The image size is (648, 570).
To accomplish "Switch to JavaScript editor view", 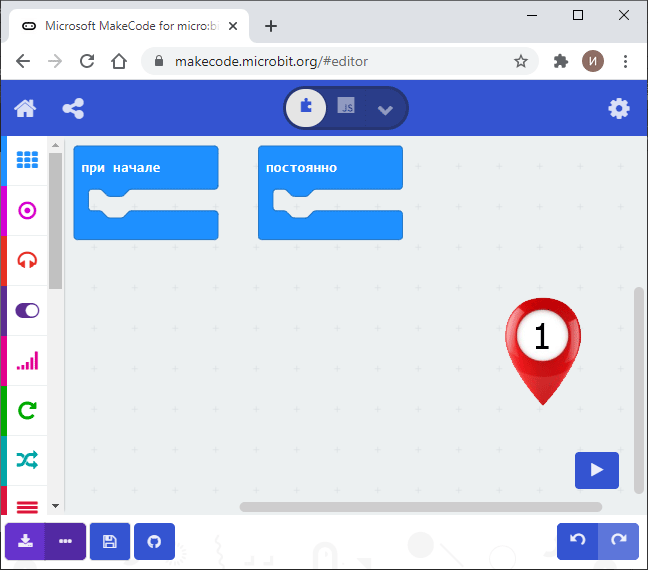I will tap(346, 106).
